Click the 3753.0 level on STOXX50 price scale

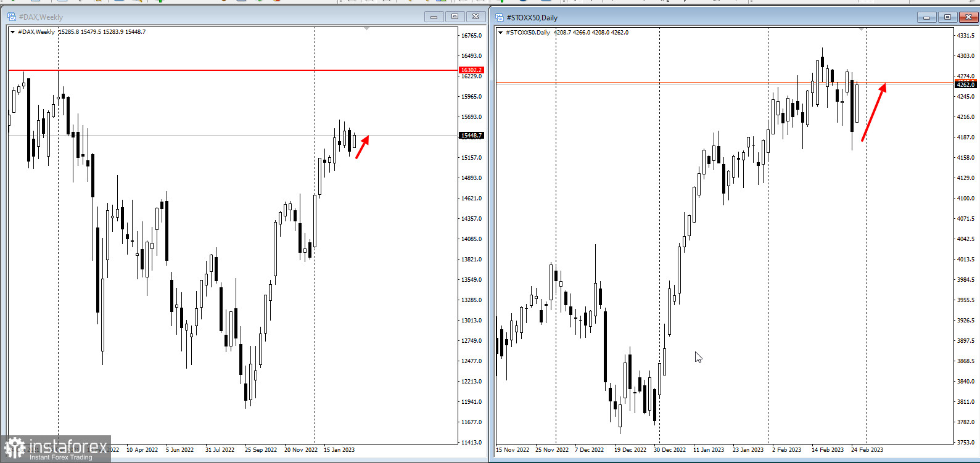(965, 443)
